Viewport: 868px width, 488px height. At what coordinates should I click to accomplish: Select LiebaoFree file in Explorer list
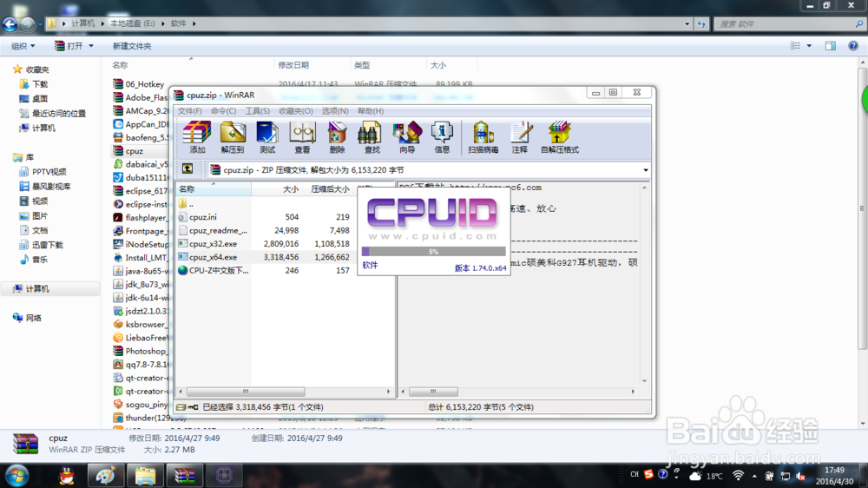pyautogui.click(x=140, y=337)
